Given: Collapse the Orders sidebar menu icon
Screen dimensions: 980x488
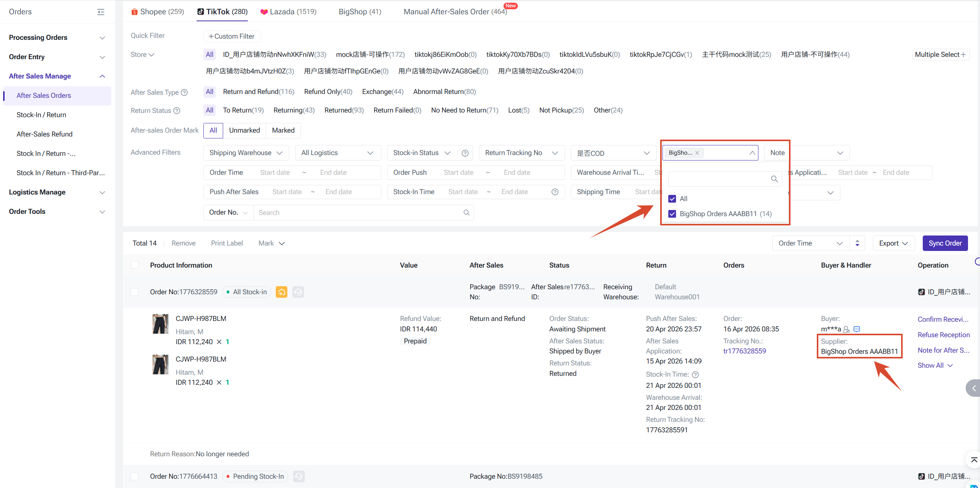Looking at the screenshot, I should 101,12.
